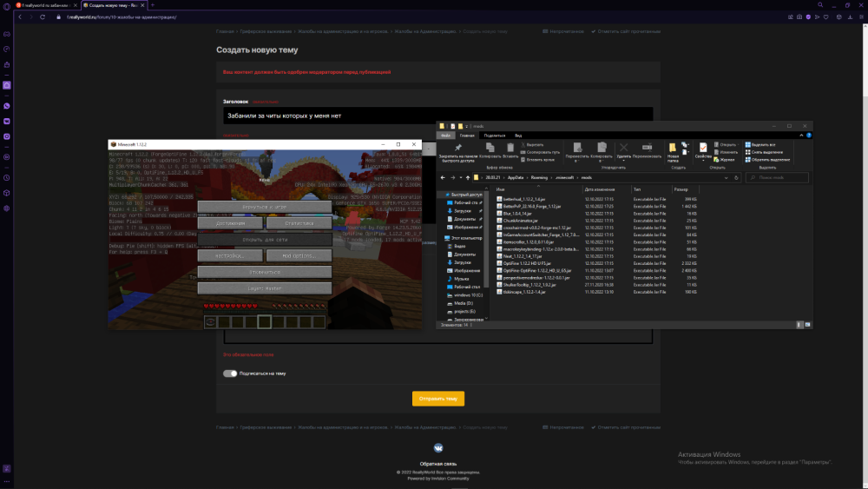Click the browser back arrow
The width and height of the screenshot is (868, 489).
pos(20,17)
